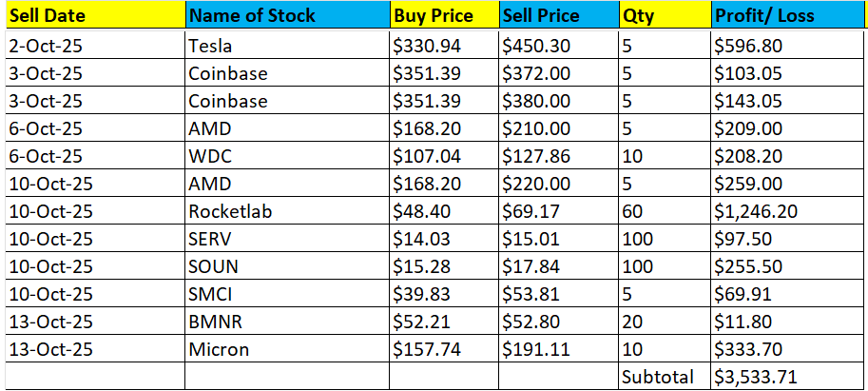
Task: Select the Subtotal label cell
Action: pos(664,377)
